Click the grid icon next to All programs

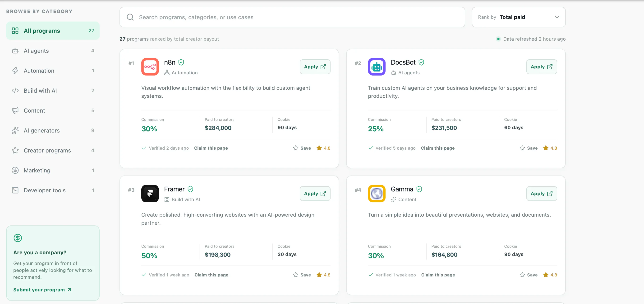(x=15, y=31)
